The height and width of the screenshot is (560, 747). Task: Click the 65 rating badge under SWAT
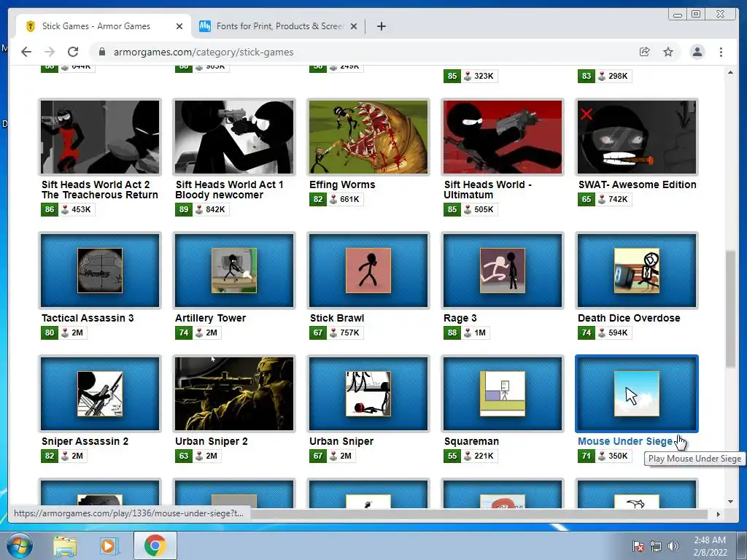click(587, 199)
